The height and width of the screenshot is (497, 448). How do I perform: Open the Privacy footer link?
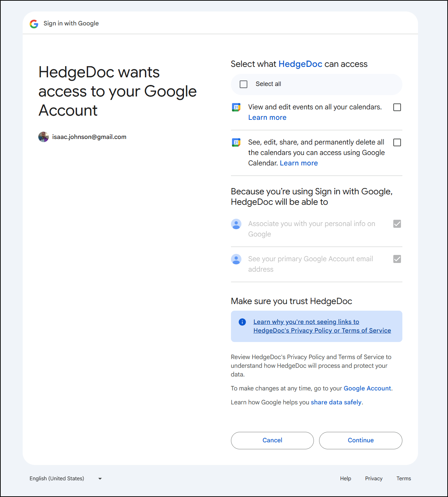[374, 479]
